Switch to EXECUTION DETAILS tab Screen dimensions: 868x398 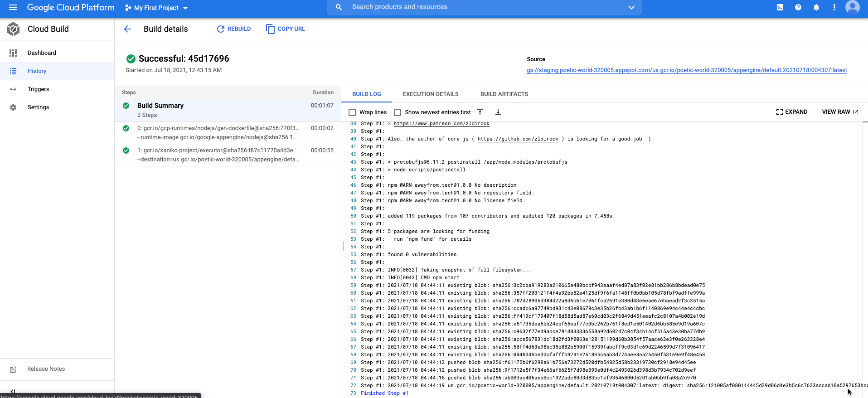[x=431, y=94]
